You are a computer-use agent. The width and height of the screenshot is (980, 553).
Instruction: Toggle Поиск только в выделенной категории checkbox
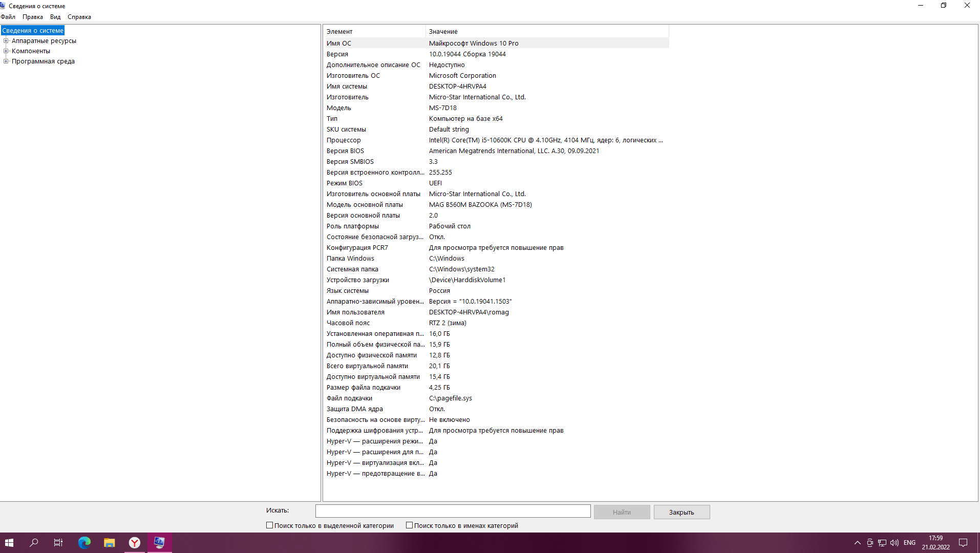coord(270,525)
